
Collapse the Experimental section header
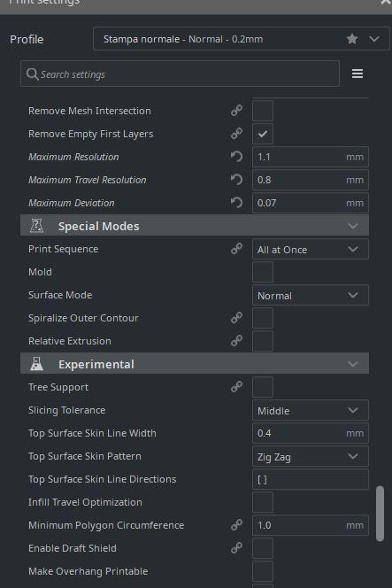pos(195,364)
